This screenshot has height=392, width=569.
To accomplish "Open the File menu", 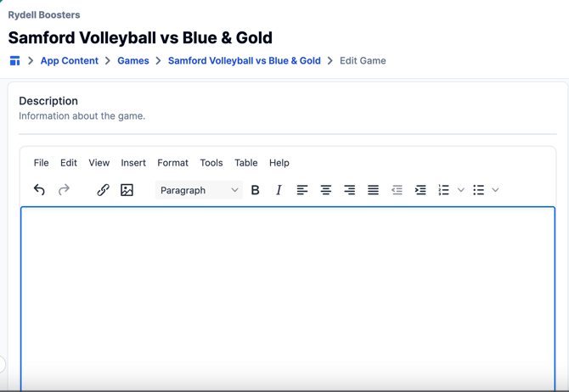I will 41,163.
